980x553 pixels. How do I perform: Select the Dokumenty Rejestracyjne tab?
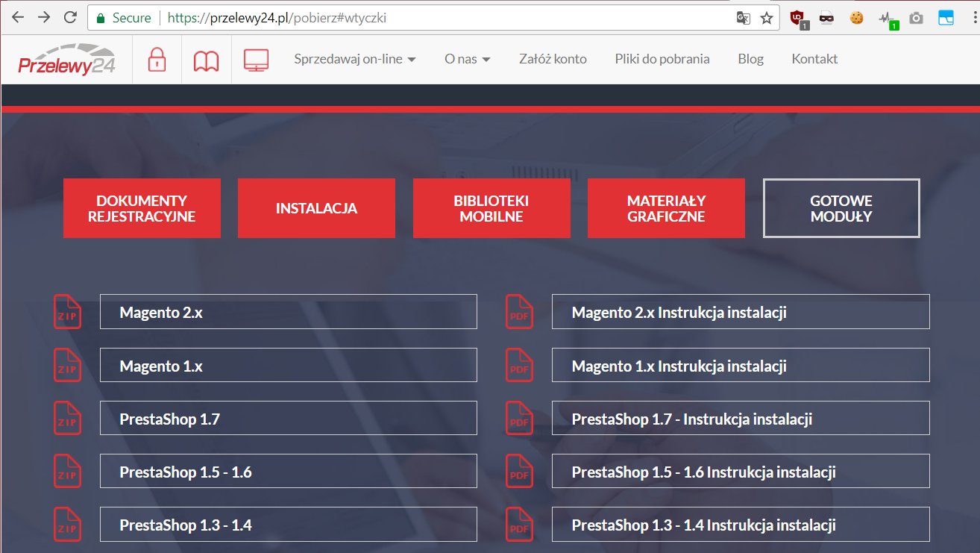pyautogui.click(x=142, y=208)
